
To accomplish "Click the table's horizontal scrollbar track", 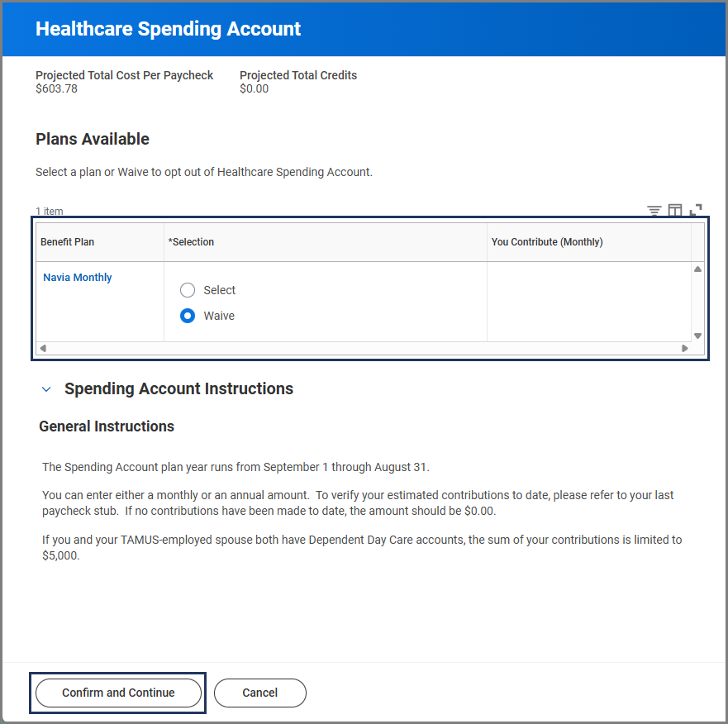I will (364, 349).
